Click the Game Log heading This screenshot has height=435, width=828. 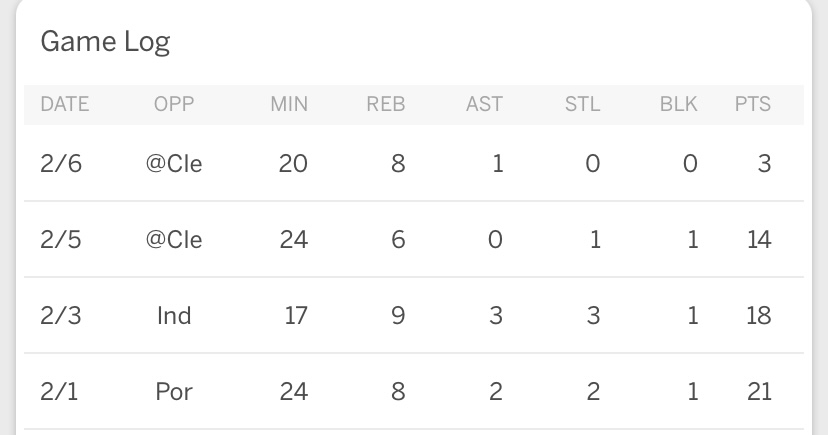[x=105, y=41]
